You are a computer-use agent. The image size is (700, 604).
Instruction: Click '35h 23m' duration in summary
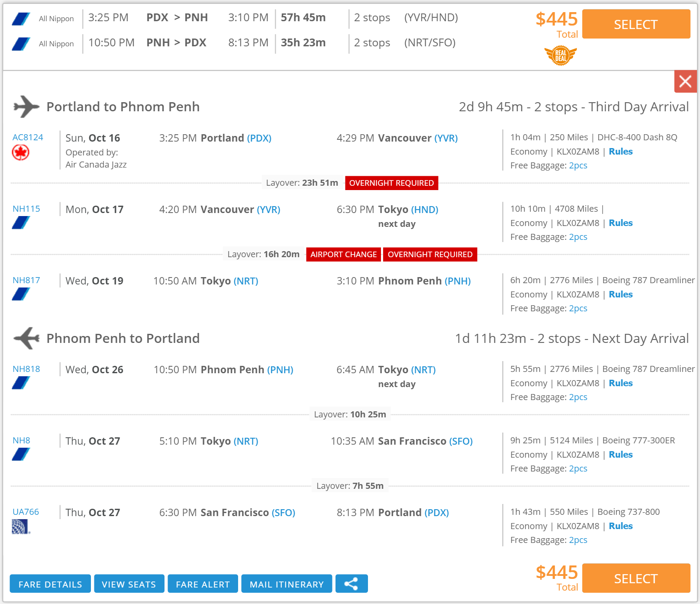click(x=303, y=43)
